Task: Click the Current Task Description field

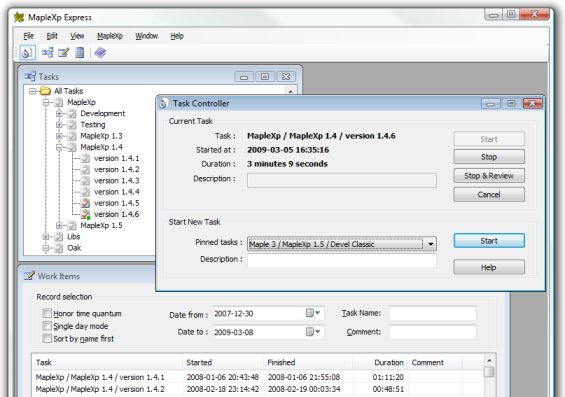Action: click(x=342, y=180)
